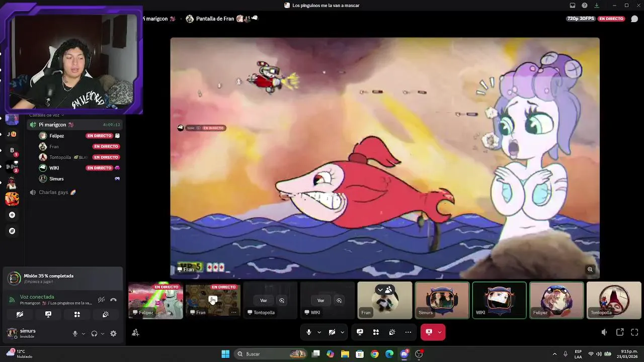Click Ver on Tontopolla's stream tile

click(263, 300)
